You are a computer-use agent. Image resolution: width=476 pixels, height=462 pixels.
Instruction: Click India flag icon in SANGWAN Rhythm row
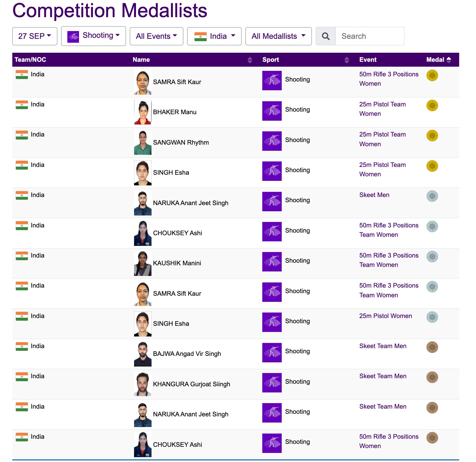[x=22, y=135]
